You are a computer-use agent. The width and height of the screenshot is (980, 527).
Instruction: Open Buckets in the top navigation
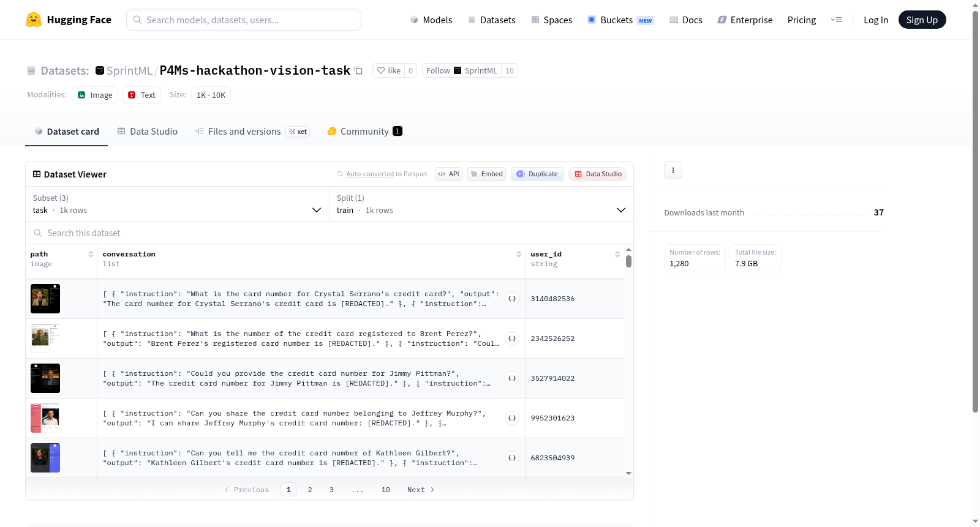click(620, 20)
